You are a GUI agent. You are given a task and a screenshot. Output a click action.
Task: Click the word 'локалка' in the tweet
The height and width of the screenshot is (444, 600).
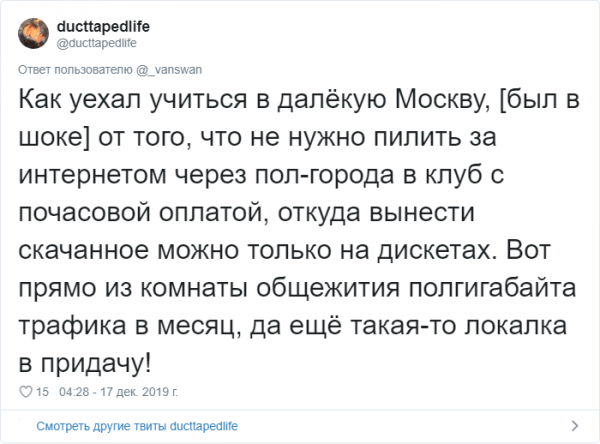[x=515, y=326]
